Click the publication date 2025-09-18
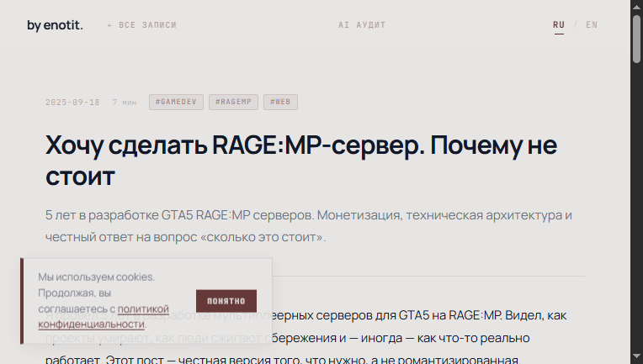The height and width of the screenshot is (364, 643). click(x=72, y=103)
